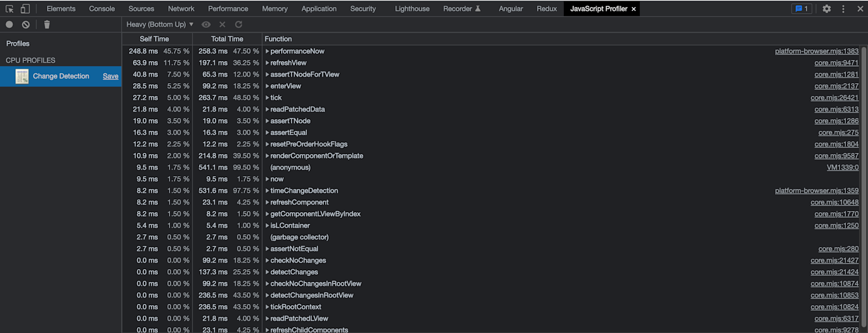Expand the renderComponentOrTemplate row

coord(267,156)
